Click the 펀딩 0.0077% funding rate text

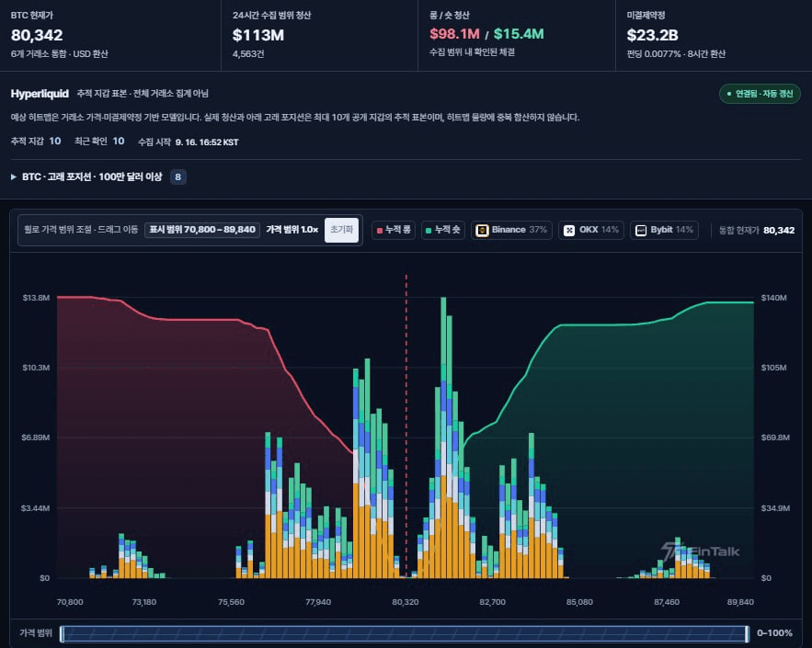[676, 54]
